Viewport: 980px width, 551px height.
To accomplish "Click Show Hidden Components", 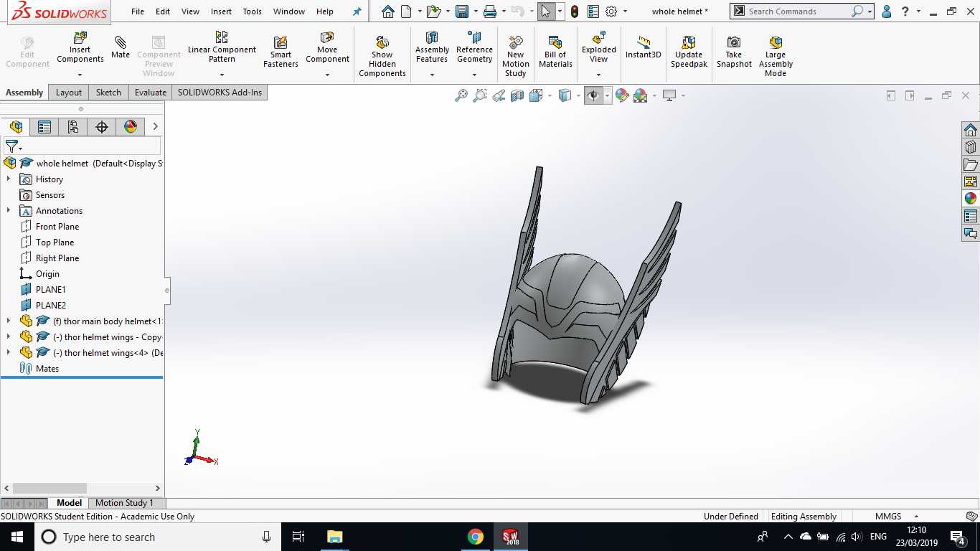I will point(382,56).
